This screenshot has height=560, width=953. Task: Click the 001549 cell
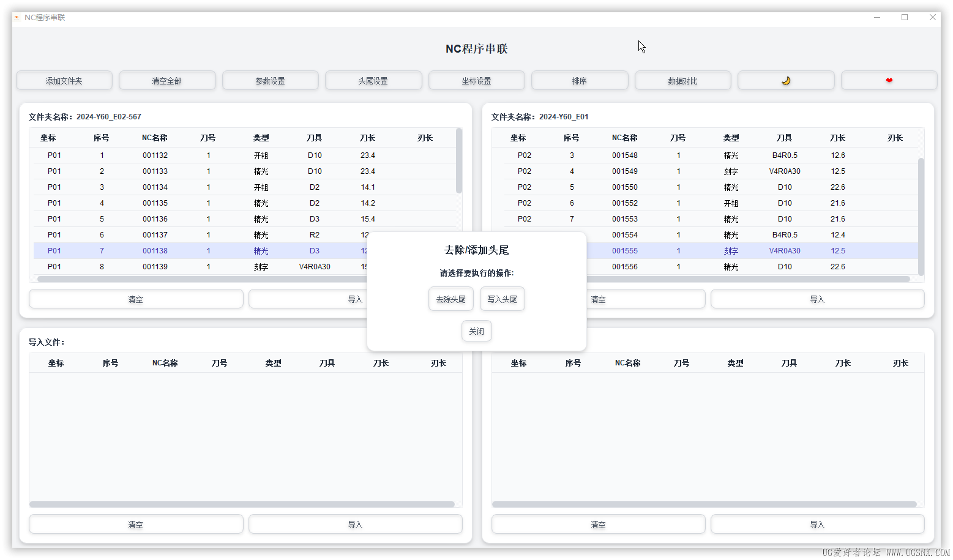(625, 171)
